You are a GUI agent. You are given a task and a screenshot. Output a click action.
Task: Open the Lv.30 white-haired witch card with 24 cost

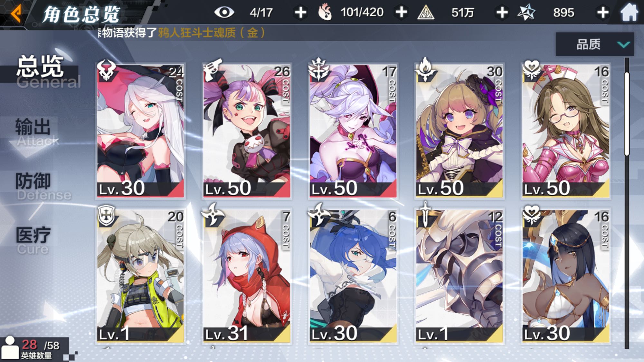pyautogui.click(x=140, y=131)
